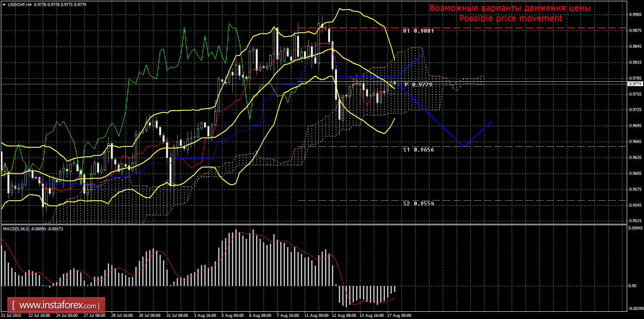Select the 0.9695 price scale value

[635, 126]
